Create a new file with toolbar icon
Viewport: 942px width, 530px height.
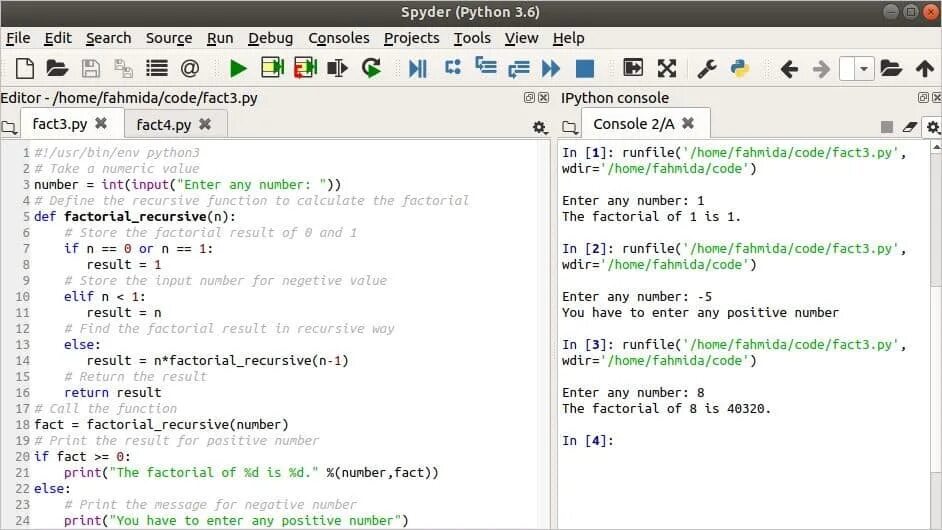tap(25, 69)
